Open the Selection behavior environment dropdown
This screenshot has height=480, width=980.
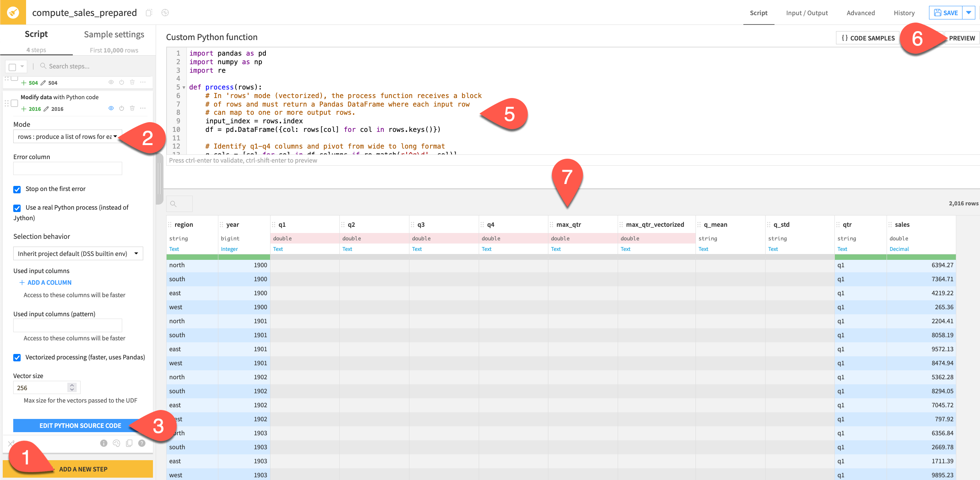(78, 254)
